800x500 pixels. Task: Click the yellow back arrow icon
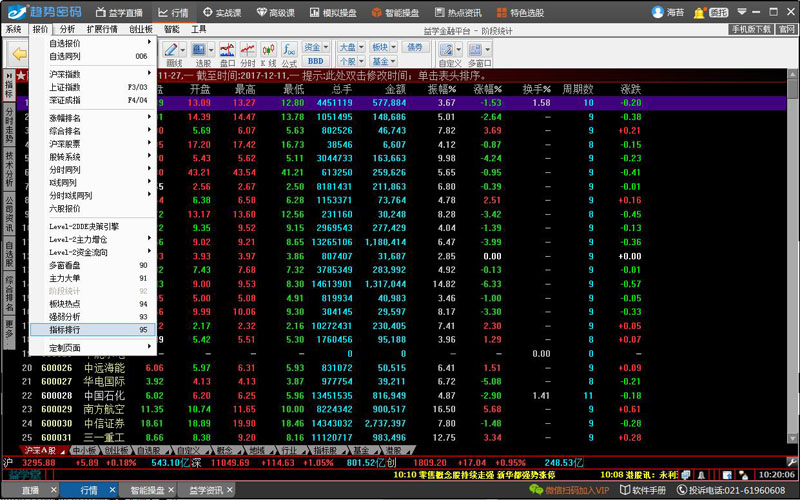[x=19, y=54]
